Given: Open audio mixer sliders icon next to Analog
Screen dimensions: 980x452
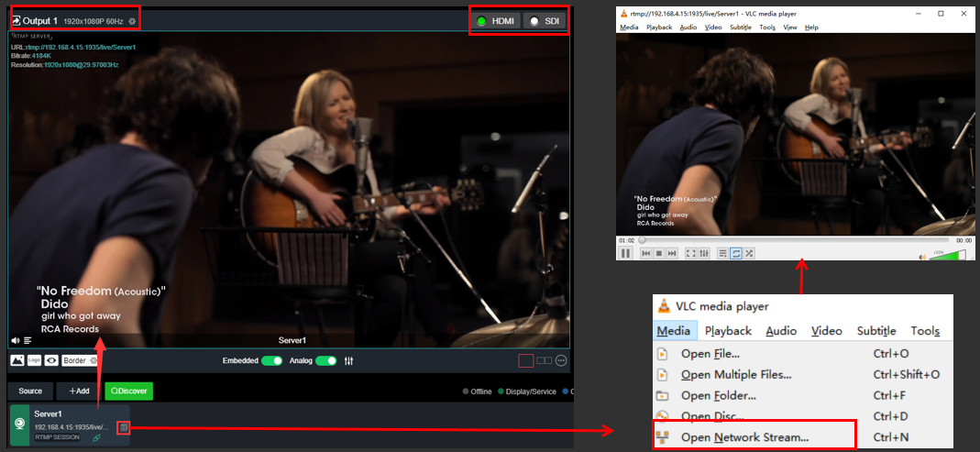Looking at the screenshot, I should point(349,360).
